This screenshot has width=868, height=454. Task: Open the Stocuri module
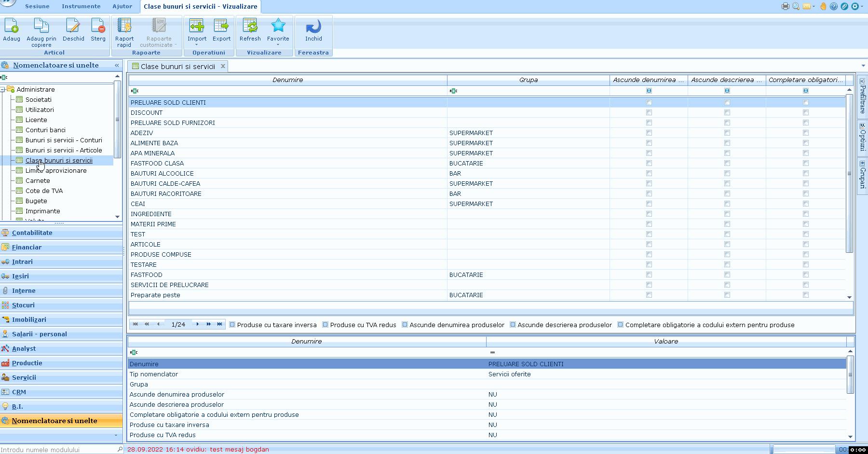coord(61,305)
